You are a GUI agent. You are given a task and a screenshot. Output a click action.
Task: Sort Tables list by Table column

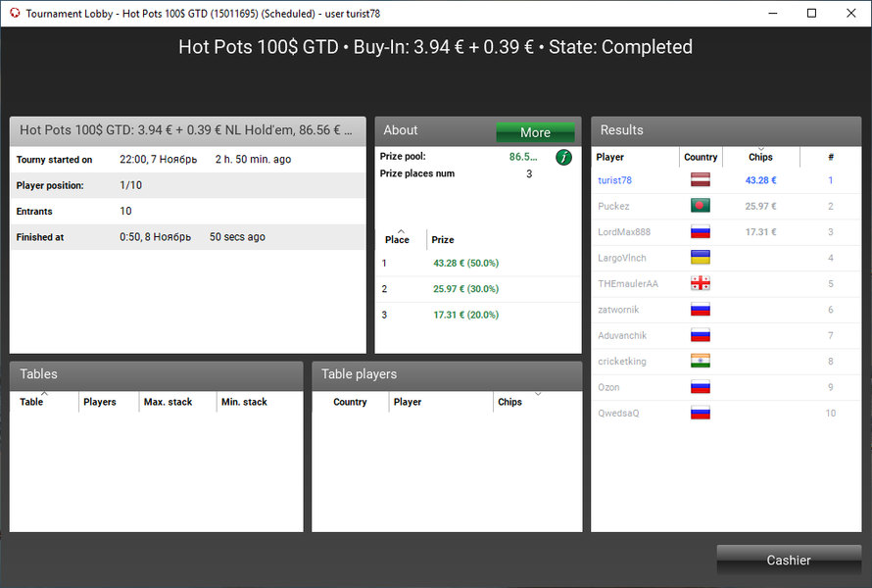click(x=32, y=402)
